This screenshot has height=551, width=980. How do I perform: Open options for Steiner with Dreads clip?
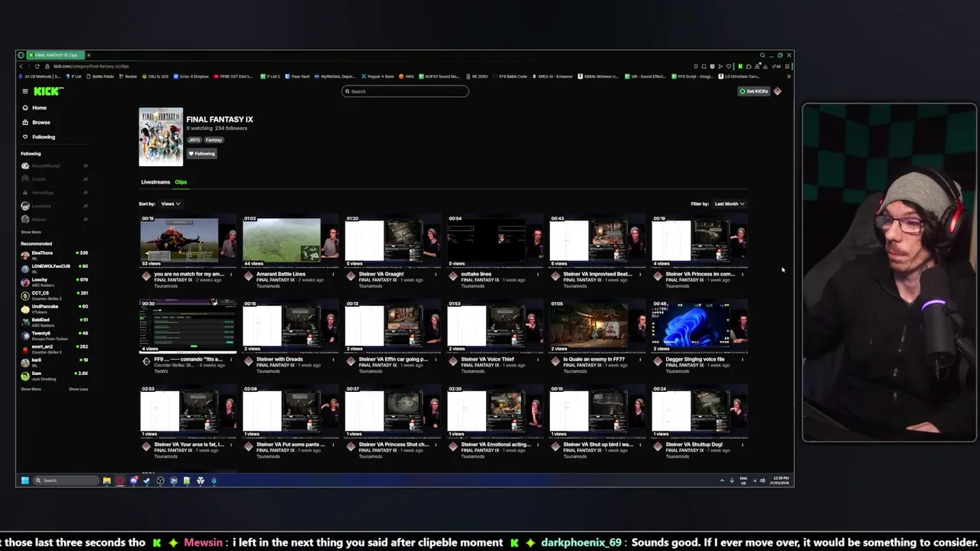pos(333,359)
